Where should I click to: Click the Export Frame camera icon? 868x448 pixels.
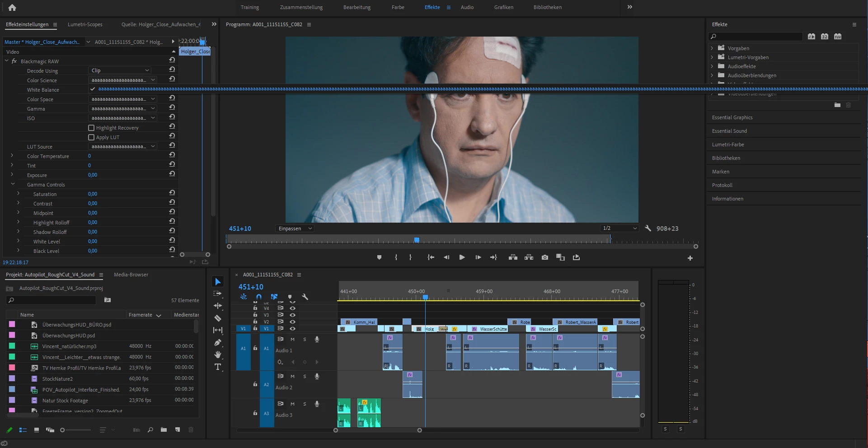[x=545, y=257]
